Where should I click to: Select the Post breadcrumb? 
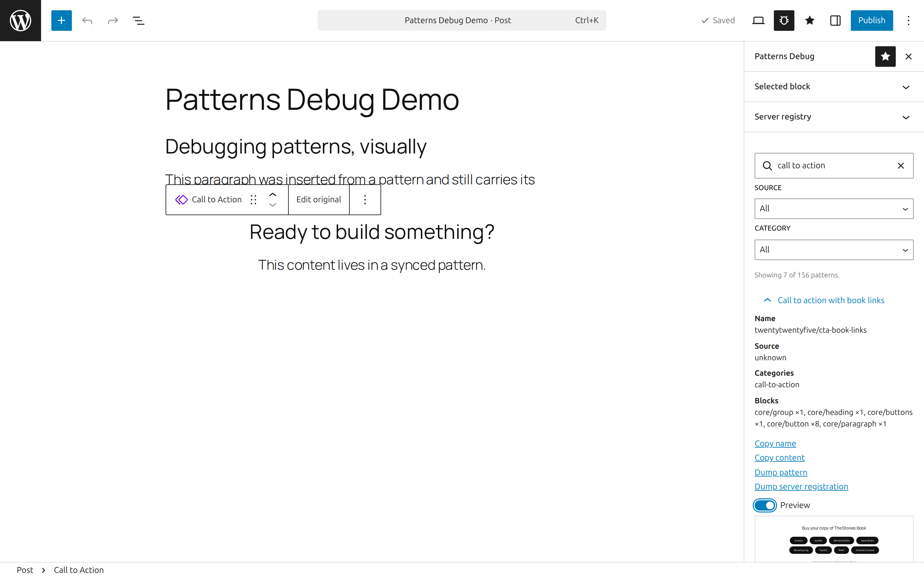[25, 570]
